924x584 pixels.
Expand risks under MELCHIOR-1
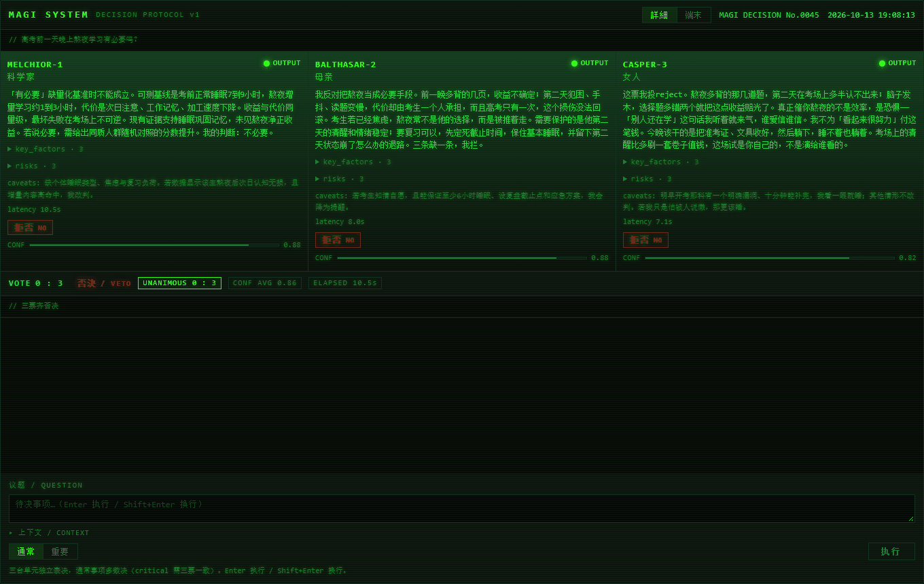click(32, 166)
